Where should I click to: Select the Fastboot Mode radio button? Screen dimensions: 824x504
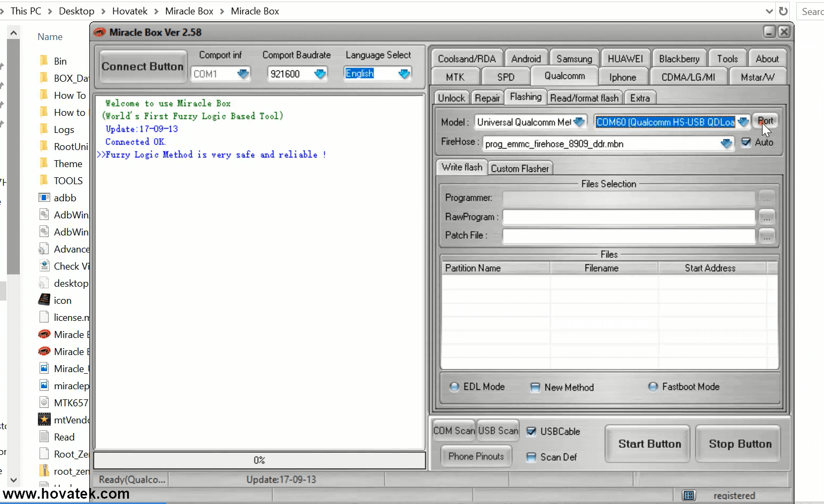coord(653,387)
